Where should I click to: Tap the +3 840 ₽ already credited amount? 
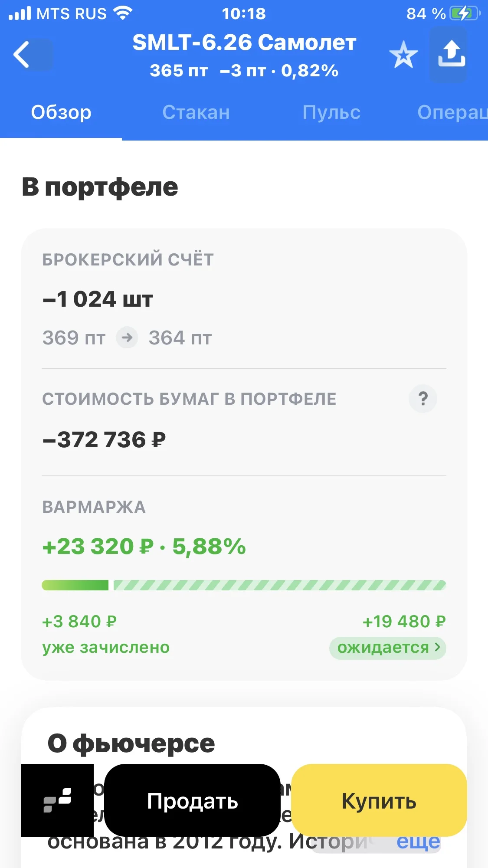(x=79, y=621)
